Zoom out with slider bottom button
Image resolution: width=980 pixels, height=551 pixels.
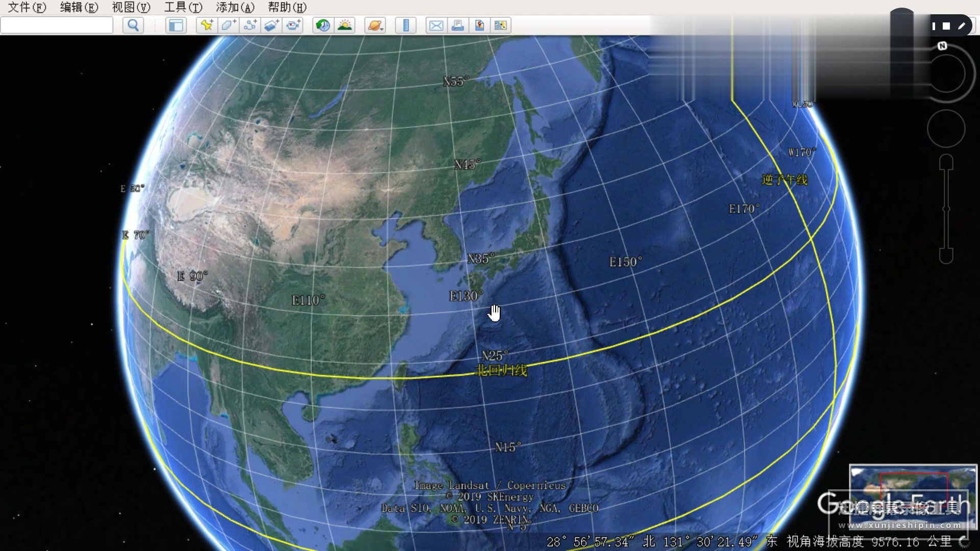click(946, 256)
